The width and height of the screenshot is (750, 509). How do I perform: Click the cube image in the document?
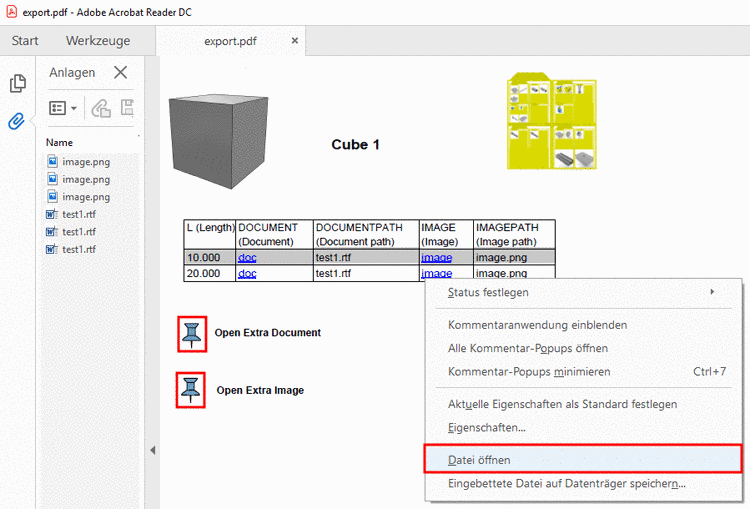[219, 141]
